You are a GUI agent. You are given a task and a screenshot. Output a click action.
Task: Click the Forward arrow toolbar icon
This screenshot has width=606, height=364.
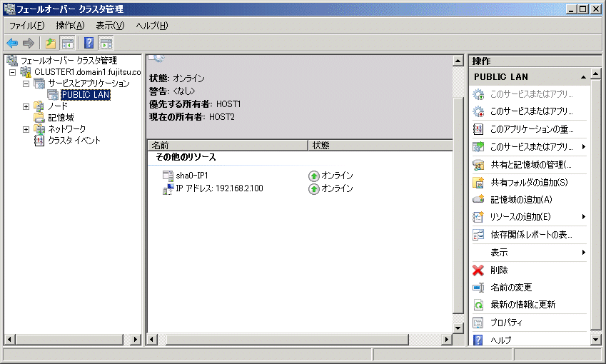29,43
